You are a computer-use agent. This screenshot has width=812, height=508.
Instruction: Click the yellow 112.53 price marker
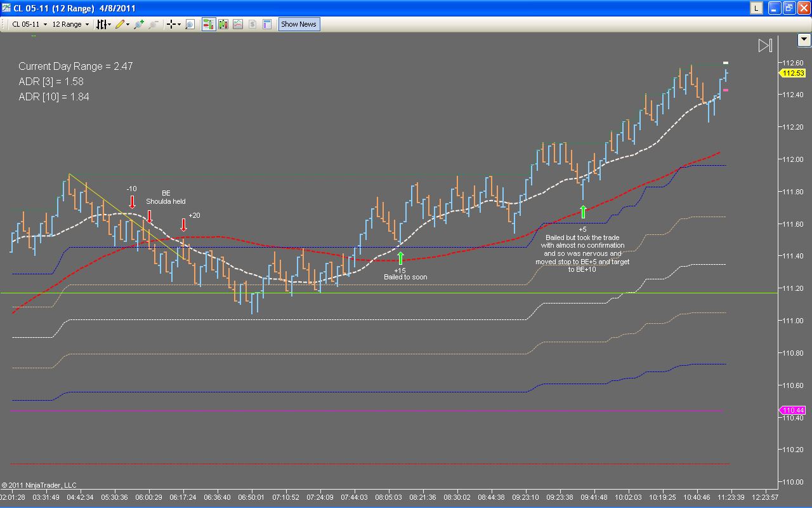click(x=792, y=73)
